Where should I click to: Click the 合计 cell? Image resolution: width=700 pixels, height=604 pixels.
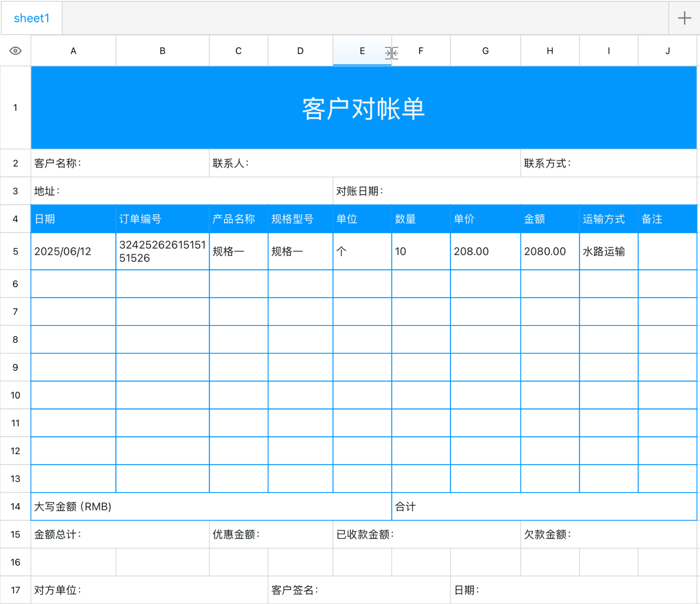pyautogui.click(x=544, y=507)
